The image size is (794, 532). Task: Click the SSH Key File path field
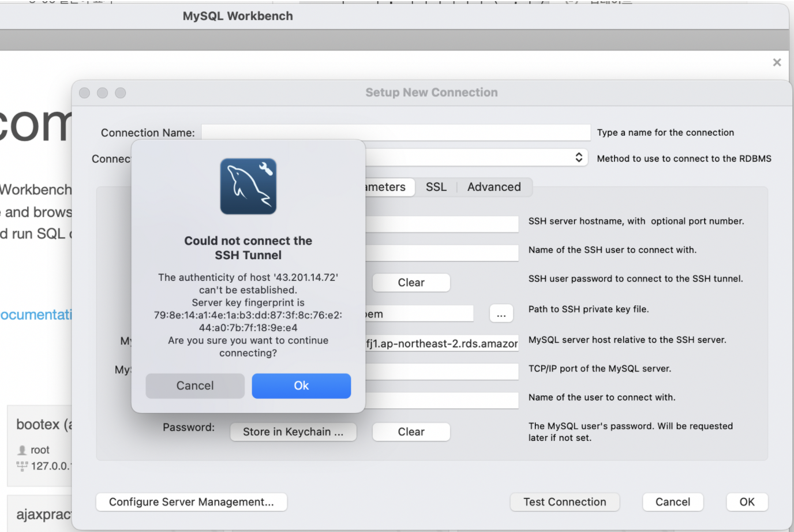(x=420, y=314)
